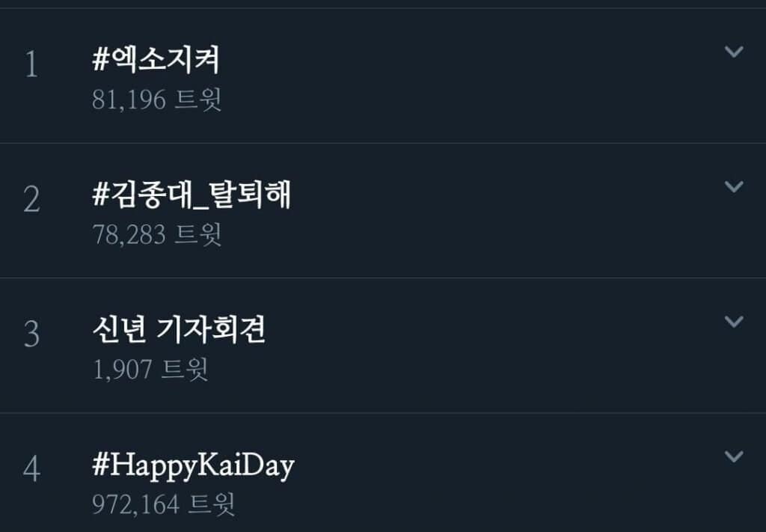Image resolution: width=766 pixels, height=532 pixels.
Task: Open the second-ranked trend row
Action: click(449, 211)
